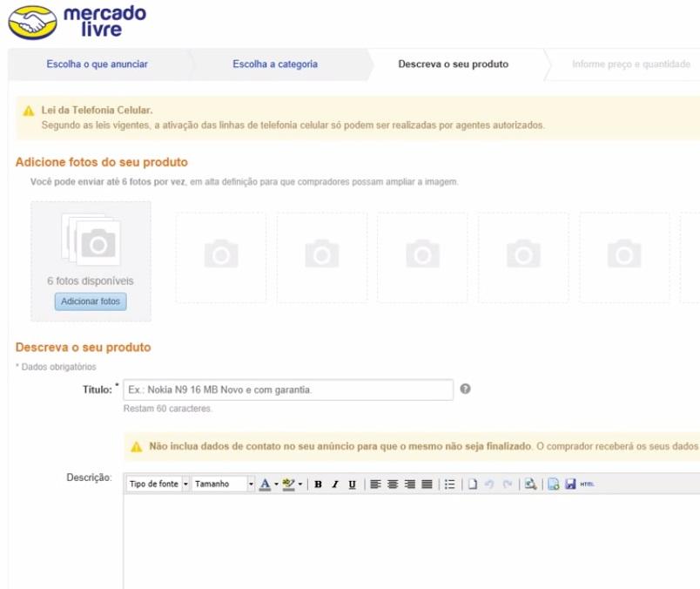The image size is (700, 589).
Task: Click the save diskette icon in editor
Action: 570,484
